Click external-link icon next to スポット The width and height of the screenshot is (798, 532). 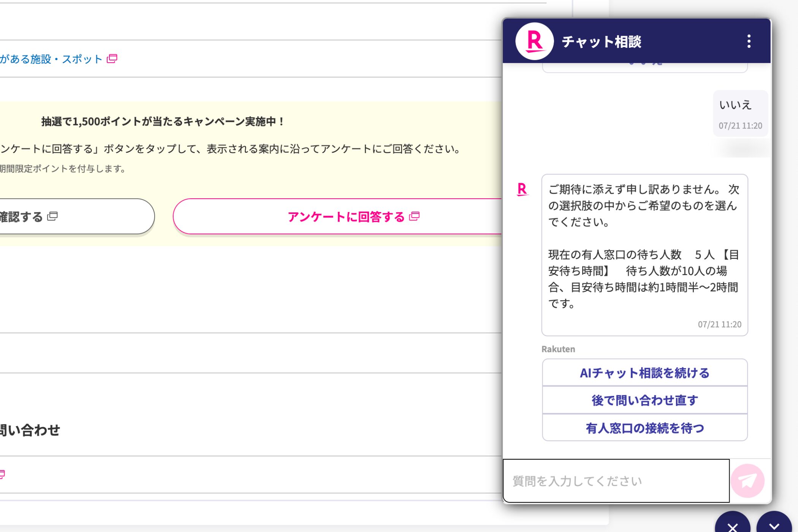(x=112, y=59)
